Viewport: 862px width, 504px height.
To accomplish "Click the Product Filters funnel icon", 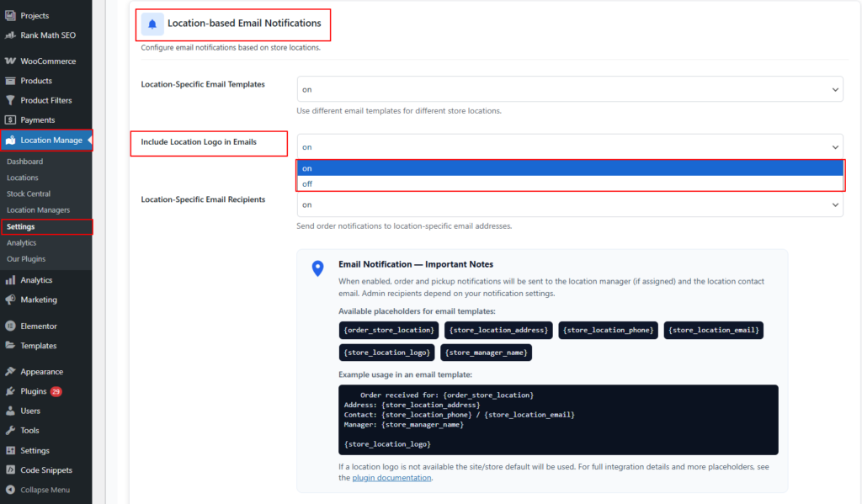I will click(10, 100).
